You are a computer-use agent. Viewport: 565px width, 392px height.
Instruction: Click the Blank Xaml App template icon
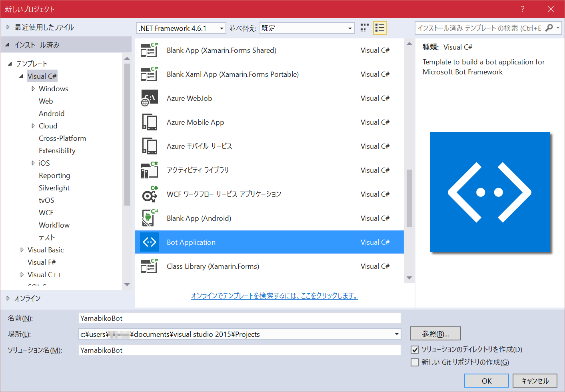pyautogui.click(x=150, y=74)
